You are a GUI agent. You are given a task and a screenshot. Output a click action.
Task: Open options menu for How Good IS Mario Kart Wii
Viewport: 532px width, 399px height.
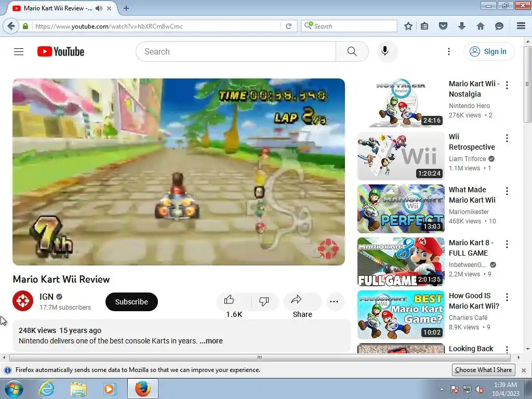[507, 297]
